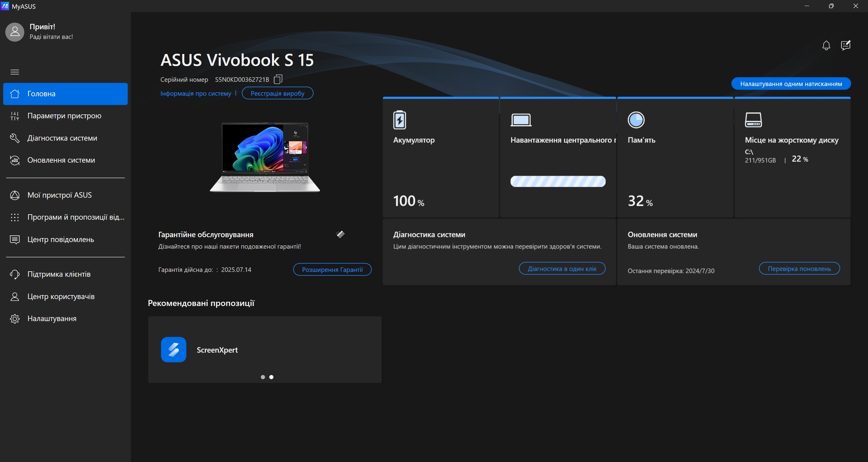Viewport: 868px width, 462px height.
Task: Collapse sidebar with hamburger menu icon
Action: tap(15, 72)
